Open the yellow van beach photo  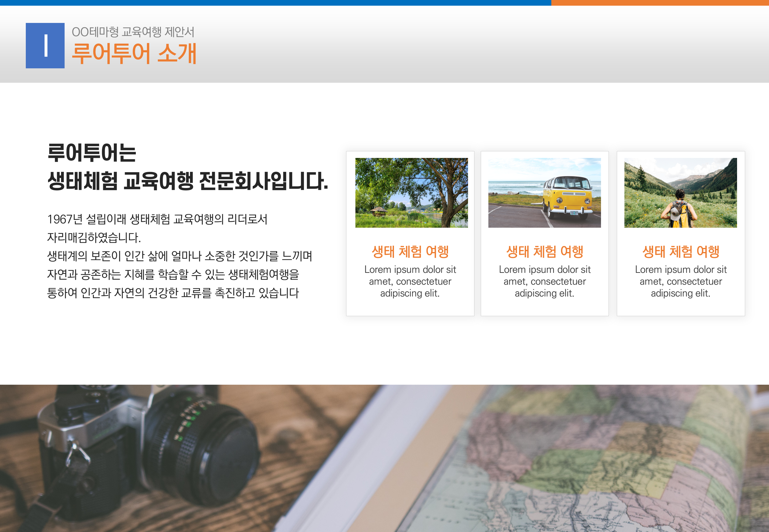(x=544, y=193)
